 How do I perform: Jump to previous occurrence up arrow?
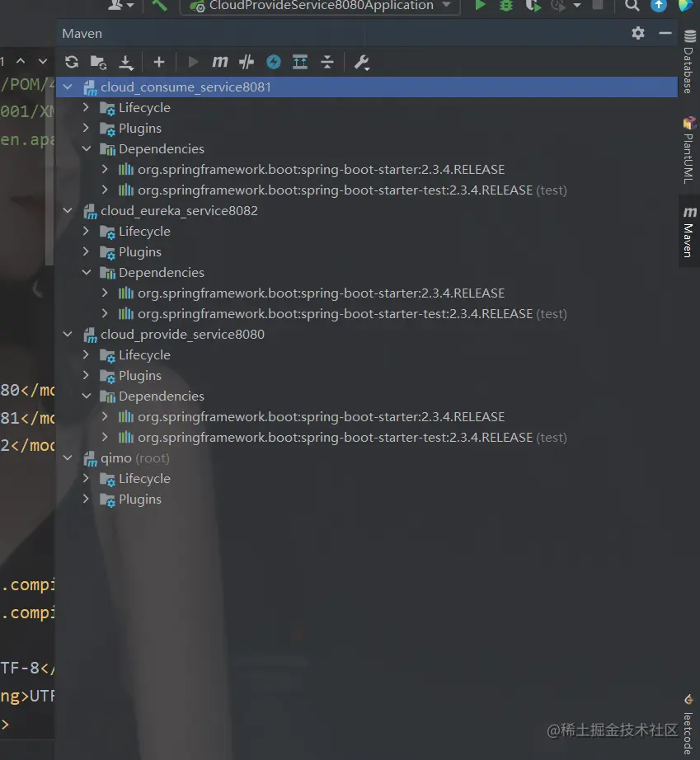point(21,61)
